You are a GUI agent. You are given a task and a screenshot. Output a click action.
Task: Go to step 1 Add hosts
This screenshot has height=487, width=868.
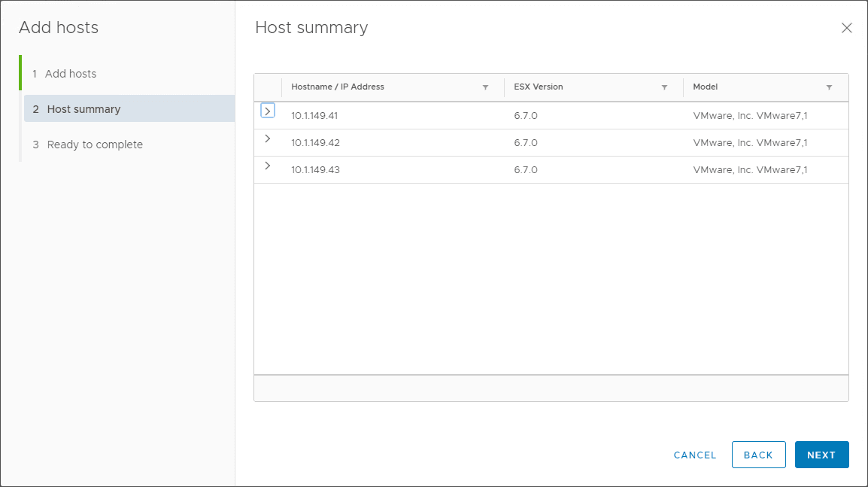(x=71, y=74)
